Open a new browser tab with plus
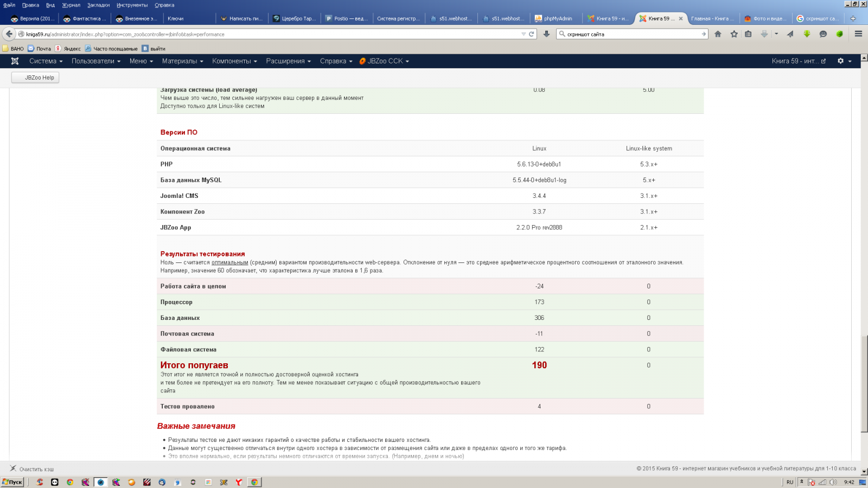 click(853, 18)
